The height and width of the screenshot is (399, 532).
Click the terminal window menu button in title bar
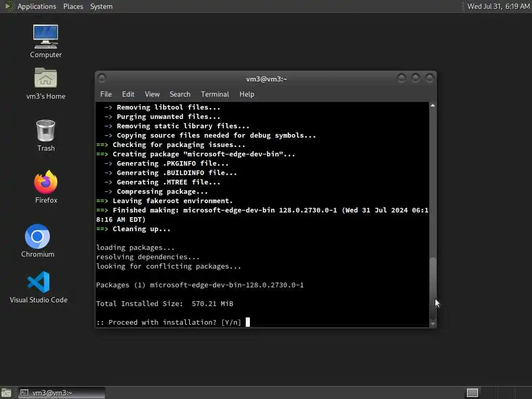coord(102,78)
